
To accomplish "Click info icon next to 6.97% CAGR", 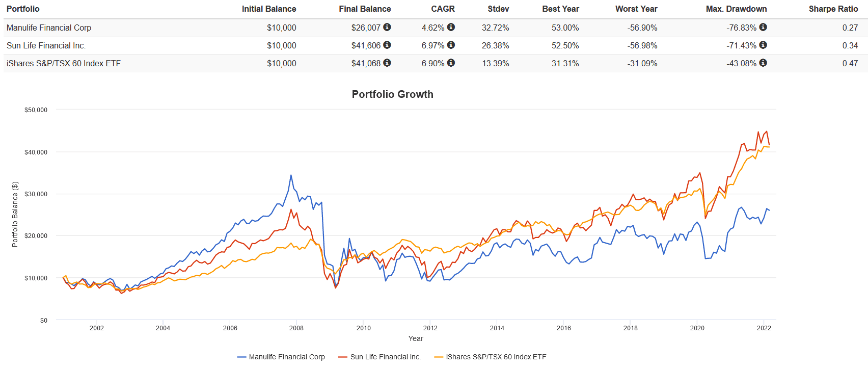I will coord(451,45).
